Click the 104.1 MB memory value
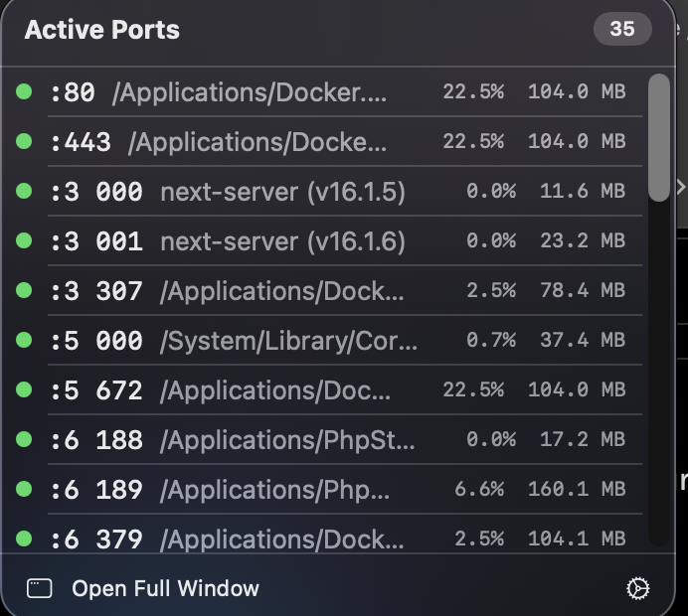This screenshot has height=616, width=688. point(577,538)
